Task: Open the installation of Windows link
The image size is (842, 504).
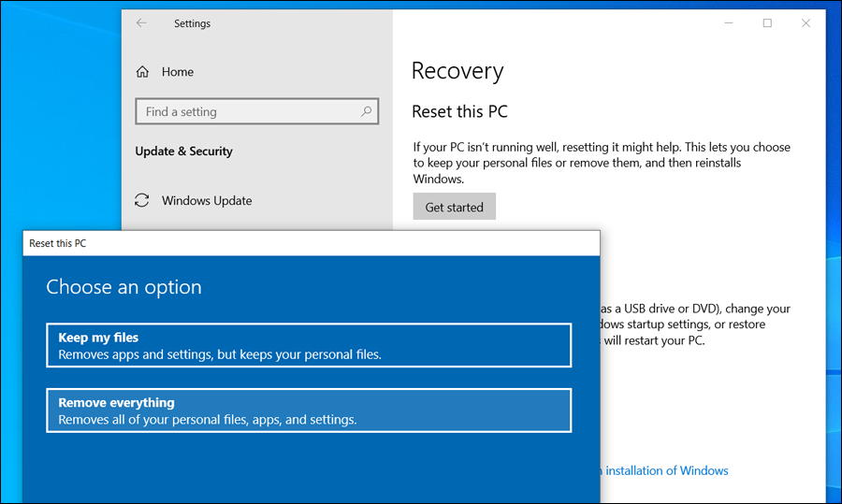Action: point(666,470)
